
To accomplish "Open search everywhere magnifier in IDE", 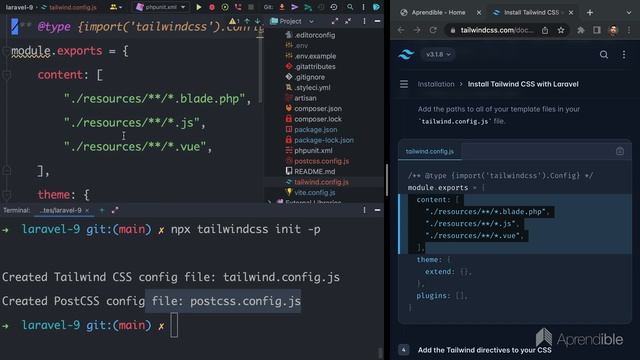I will pyautogui.click(x=350, y=7).
